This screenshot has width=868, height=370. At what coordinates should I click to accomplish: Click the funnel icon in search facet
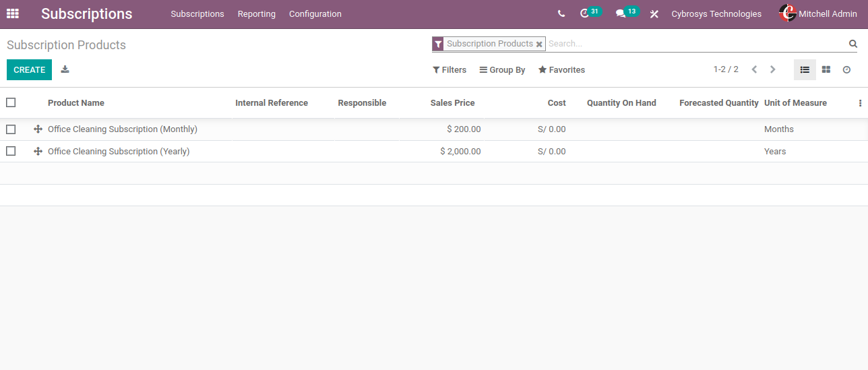point(438,44)
